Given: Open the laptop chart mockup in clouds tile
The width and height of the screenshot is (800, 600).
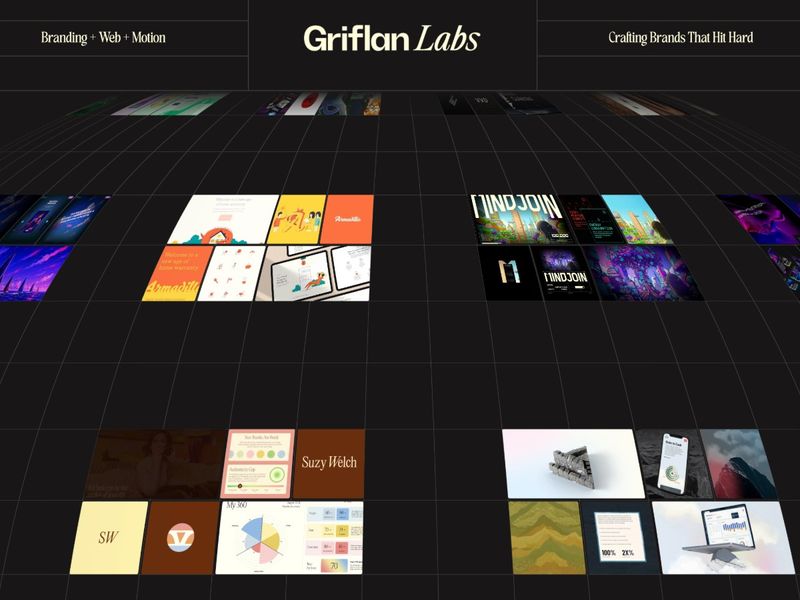Looking at the screenshot, I should click(723, 538).
